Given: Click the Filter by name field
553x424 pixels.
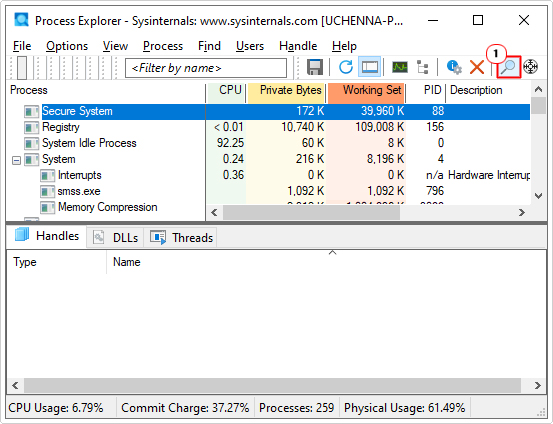Looking at the screenshot, I should [x=206, y=68].
